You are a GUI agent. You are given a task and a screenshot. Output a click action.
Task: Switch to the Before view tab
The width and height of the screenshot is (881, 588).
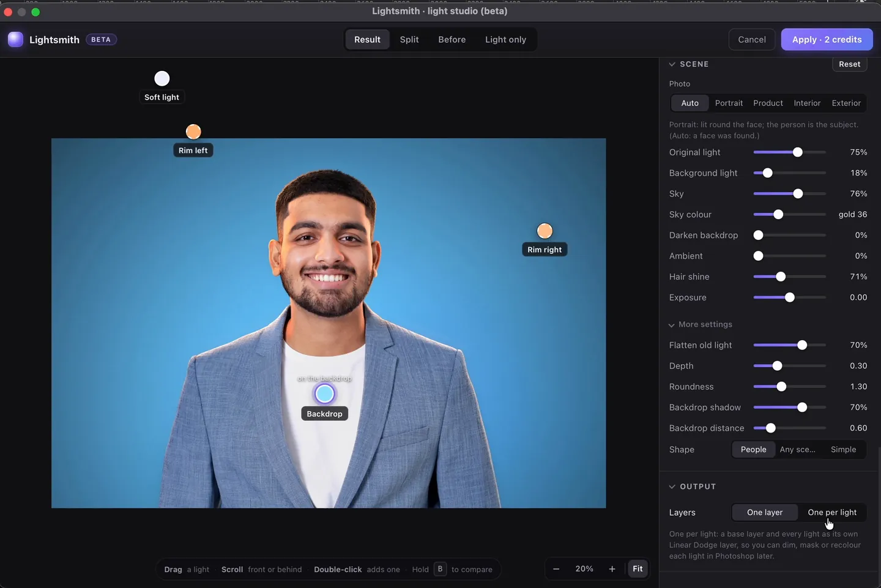[452, 40]
